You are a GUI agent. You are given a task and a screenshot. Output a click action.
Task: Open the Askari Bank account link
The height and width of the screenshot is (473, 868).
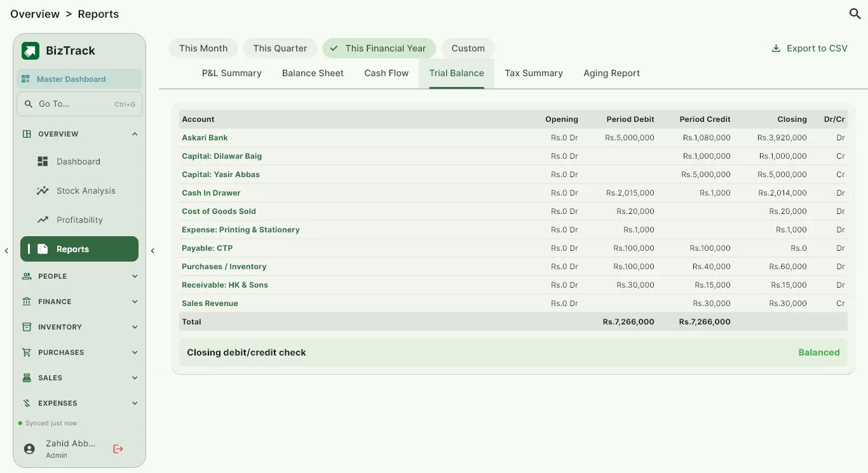pyautogui.click(x=205, y=138)
